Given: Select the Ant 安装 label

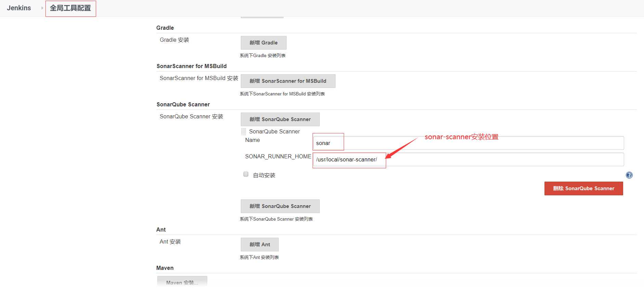Looking at the screenshot, I should pos(170,241).
